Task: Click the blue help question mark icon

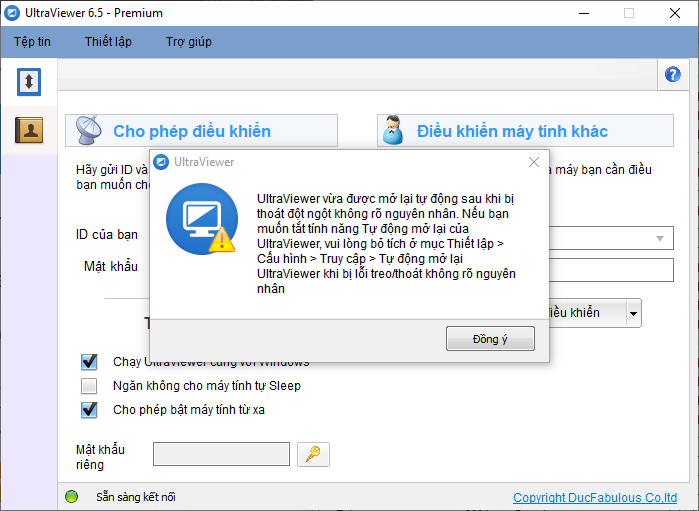Action: click(673, 74)
